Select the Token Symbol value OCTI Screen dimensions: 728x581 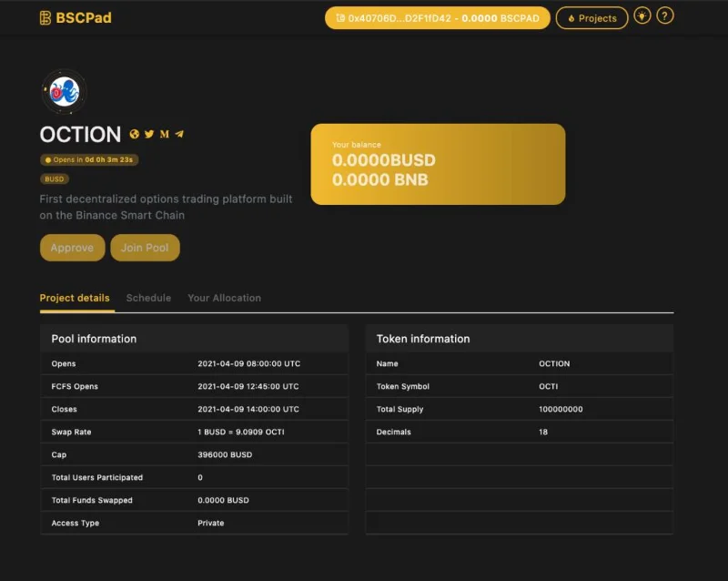[x=549, y=386]
